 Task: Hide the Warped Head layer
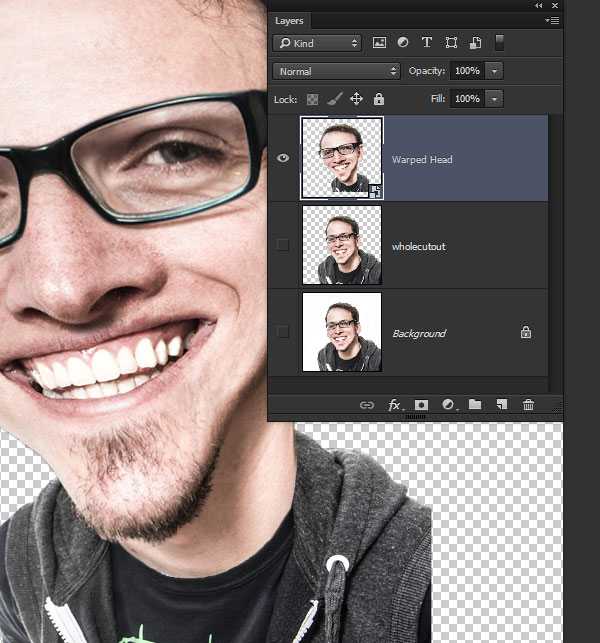tap(283, 158)
